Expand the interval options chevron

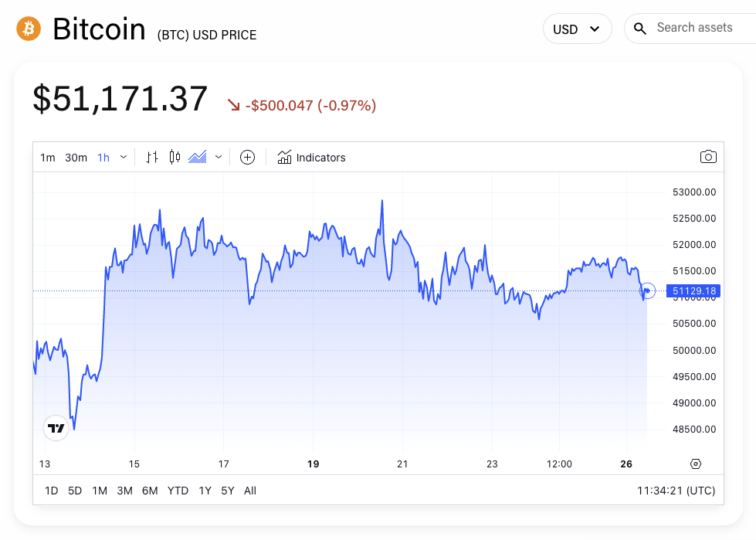click(x=122, y=157)
